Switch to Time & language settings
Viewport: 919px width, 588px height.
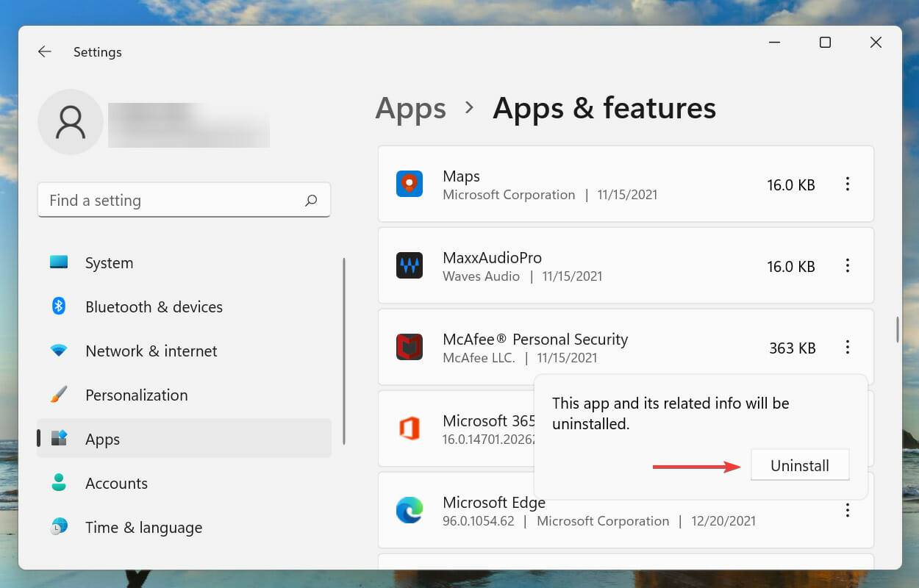pos(143,527)
